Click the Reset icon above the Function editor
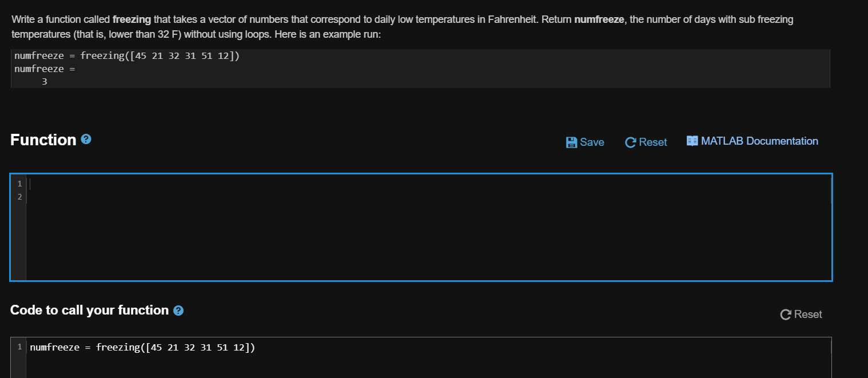The image size is (868, 378). pos(630,142)
